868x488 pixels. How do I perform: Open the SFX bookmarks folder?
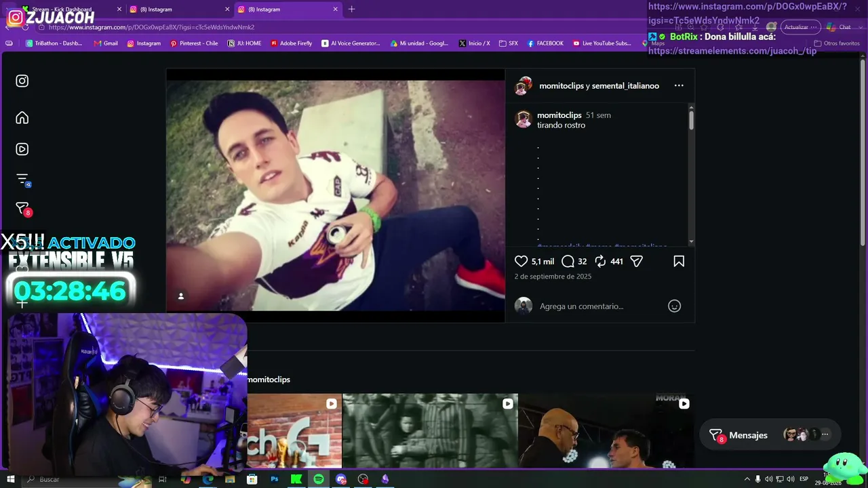(509, 43)
